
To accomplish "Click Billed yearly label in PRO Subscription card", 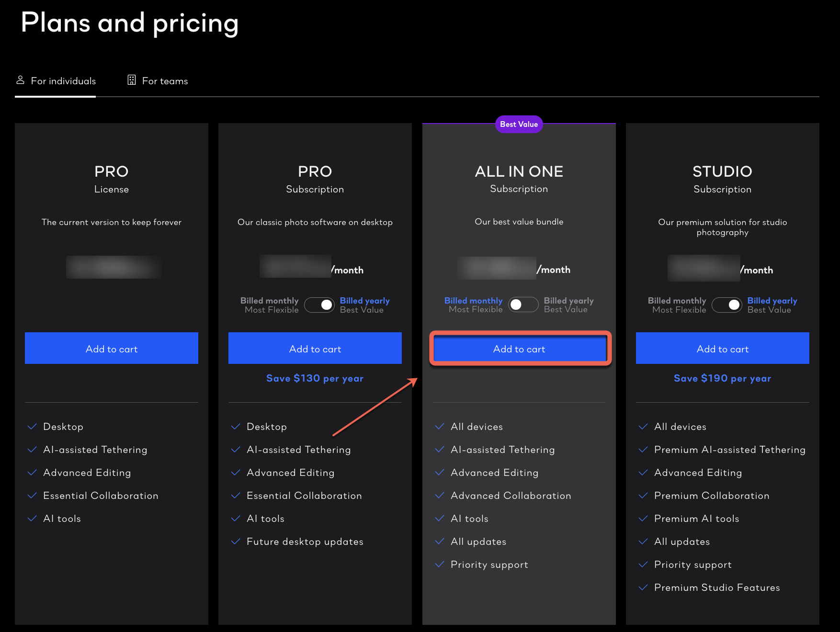I will pyautogui.click(x=364, y=300).
